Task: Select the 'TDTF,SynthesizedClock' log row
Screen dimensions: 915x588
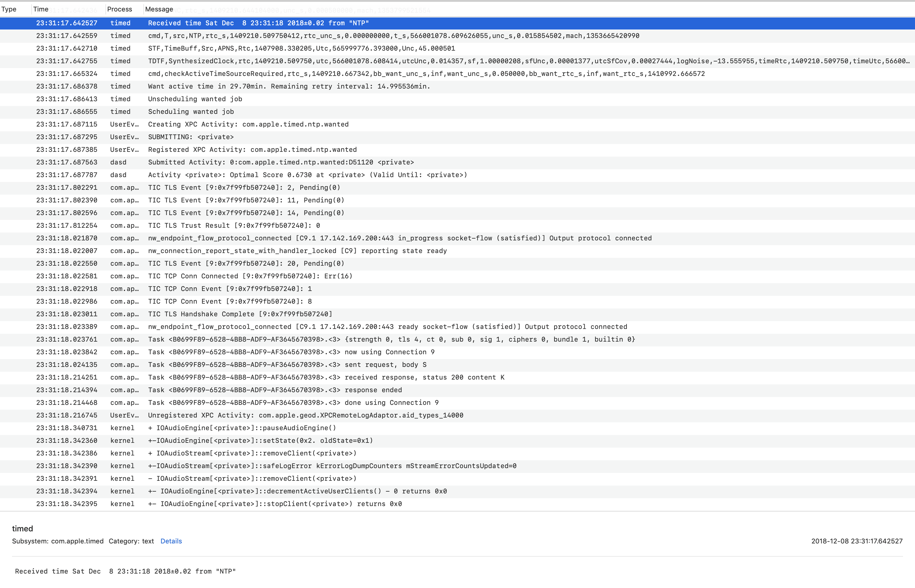Action: point(457,61)
